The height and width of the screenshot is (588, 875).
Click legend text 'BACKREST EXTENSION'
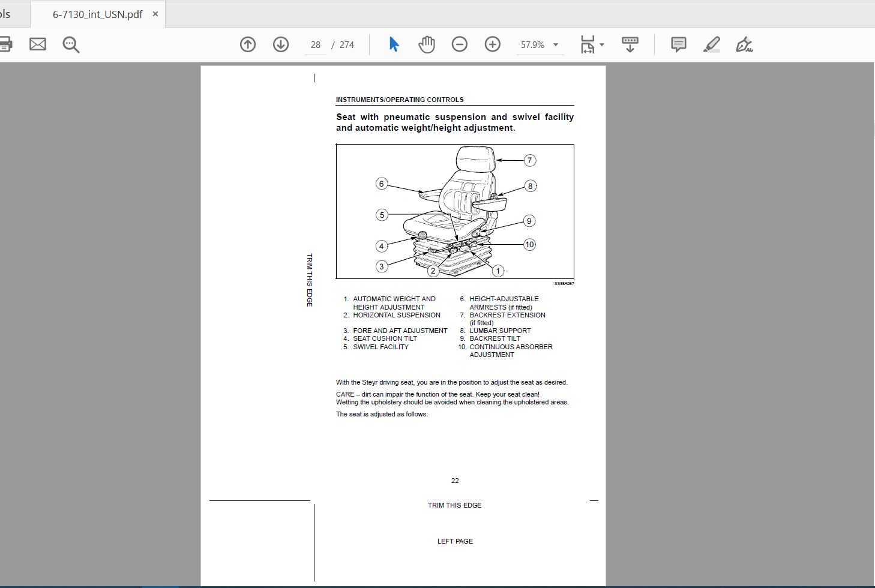507,315
